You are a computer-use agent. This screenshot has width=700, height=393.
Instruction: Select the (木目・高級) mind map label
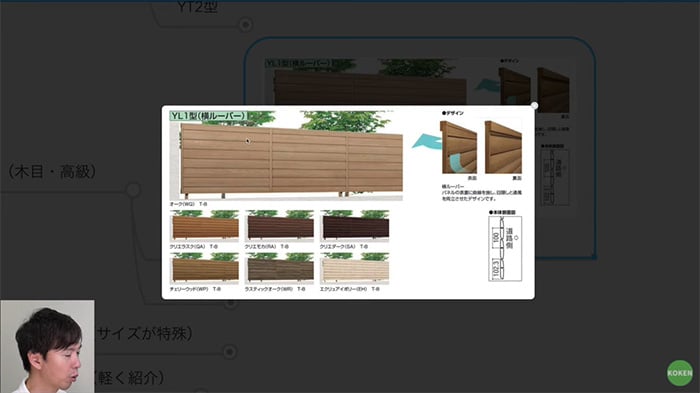52,171
